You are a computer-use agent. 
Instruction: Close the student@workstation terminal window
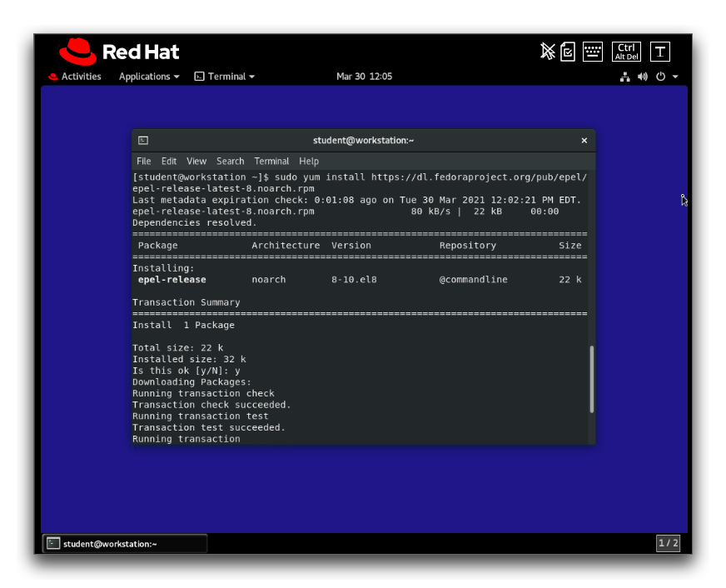(584, 140)
